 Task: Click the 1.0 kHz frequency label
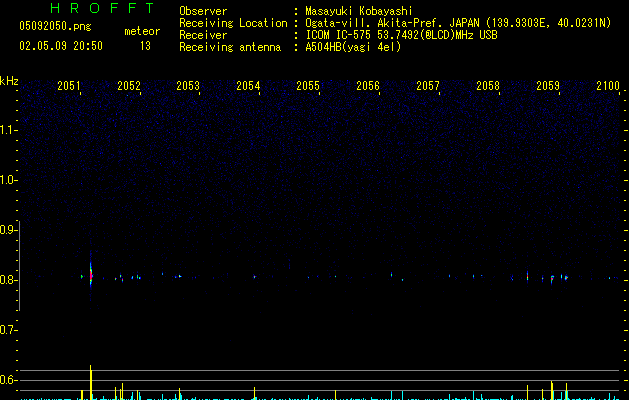pyautogui.click(x=8, y=180)
